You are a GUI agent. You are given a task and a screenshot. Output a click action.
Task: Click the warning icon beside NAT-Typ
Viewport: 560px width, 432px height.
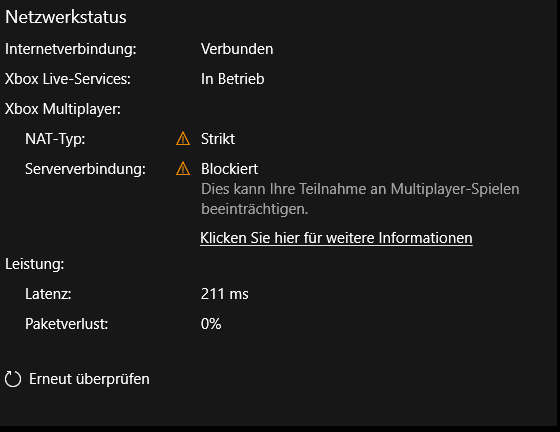point(183,139)
